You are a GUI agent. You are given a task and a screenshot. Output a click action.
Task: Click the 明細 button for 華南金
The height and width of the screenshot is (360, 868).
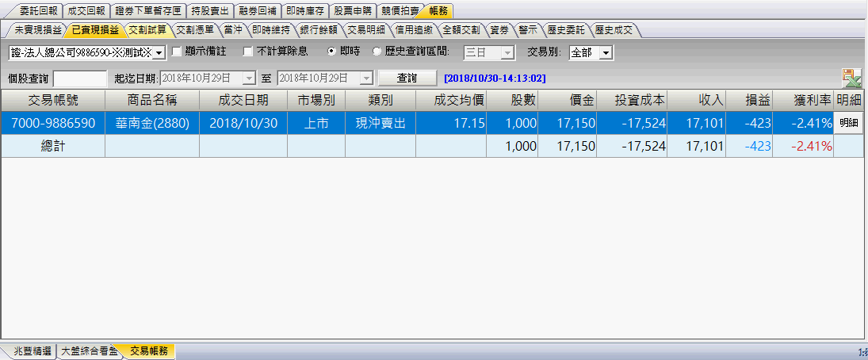[x=848, y=123]
